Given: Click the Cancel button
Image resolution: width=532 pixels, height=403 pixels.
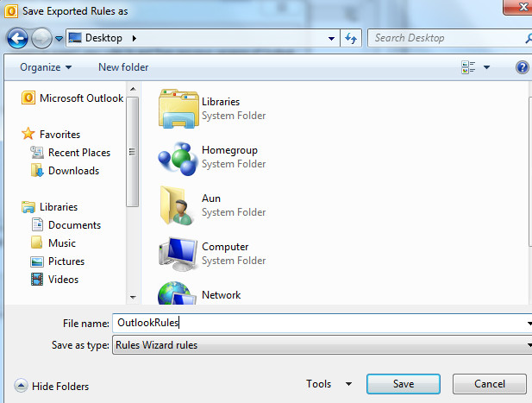Looking at the screenshot, I should tap(489, 384).
